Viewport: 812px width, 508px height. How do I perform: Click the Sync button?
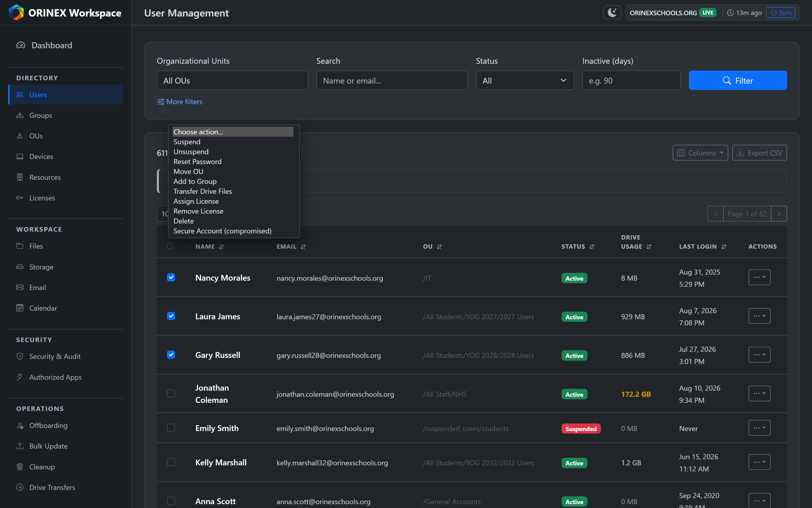(x=781, y=13)
